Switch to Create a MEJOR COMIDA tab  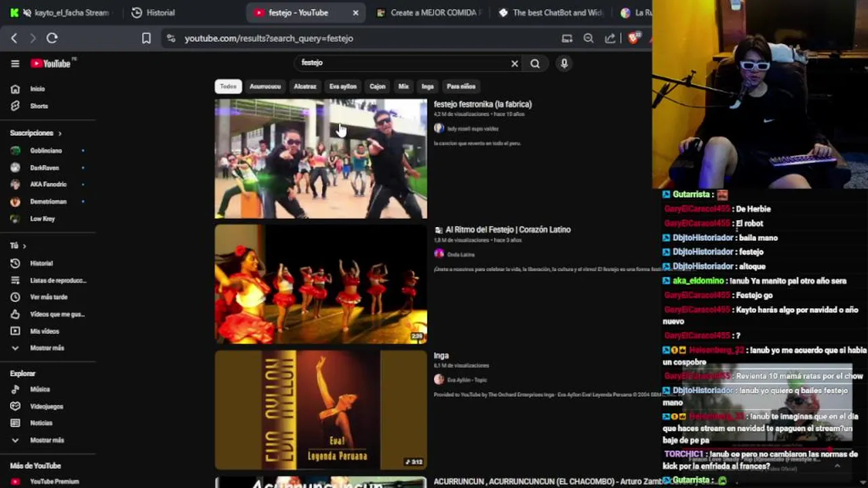(x=429, y=12)
